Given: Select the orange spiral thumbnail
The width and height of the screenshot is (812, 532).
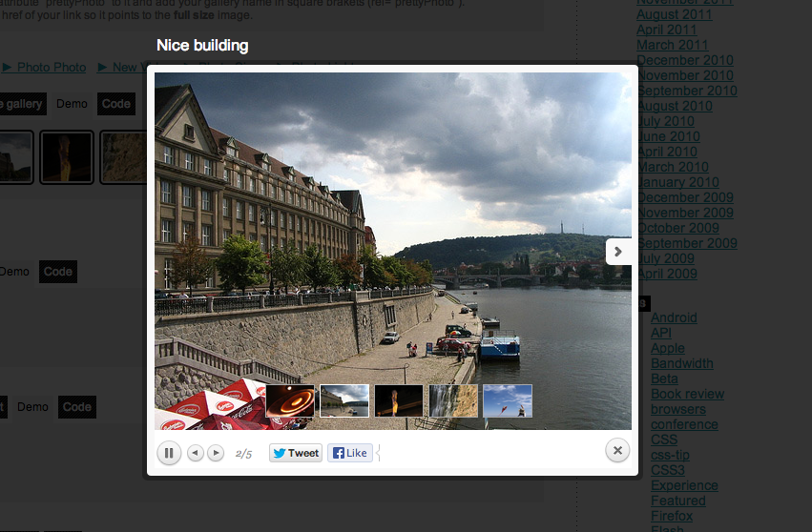Looking at the screenshot, I should click(x=290, y=400).
